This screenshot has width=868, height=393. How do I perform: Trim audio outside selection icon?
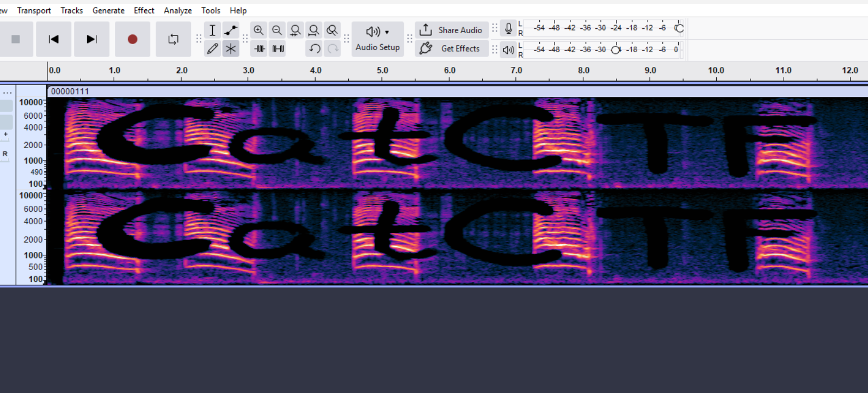coord(260,48)
